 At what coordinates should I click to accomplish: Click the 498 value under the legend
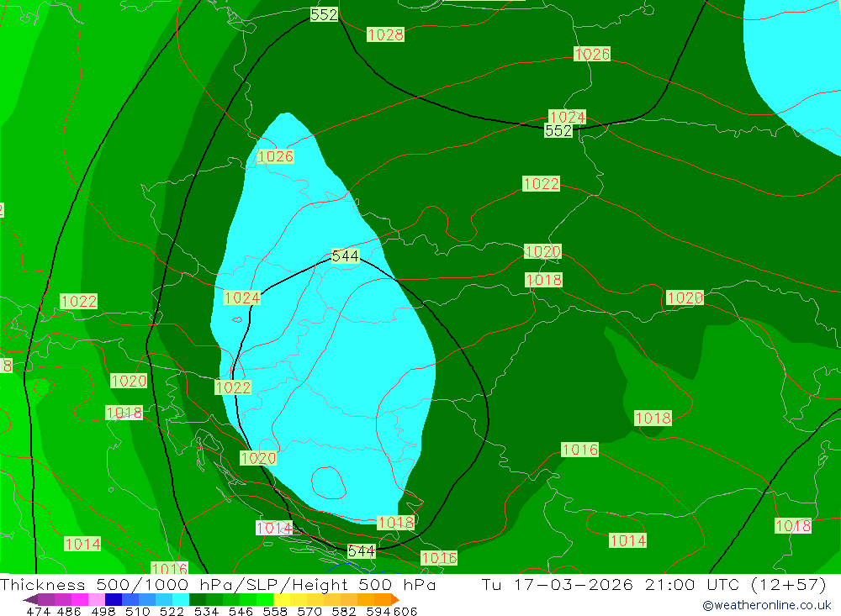click(x=103, y=612)
